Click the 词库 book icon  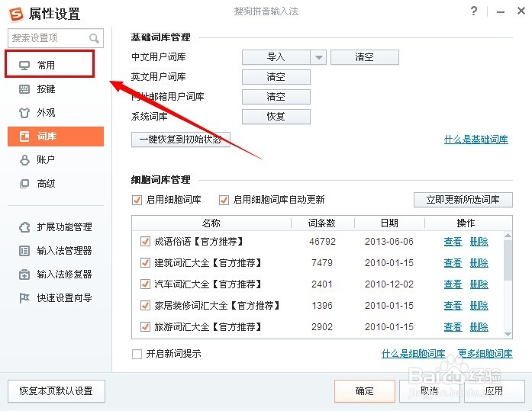24,136
